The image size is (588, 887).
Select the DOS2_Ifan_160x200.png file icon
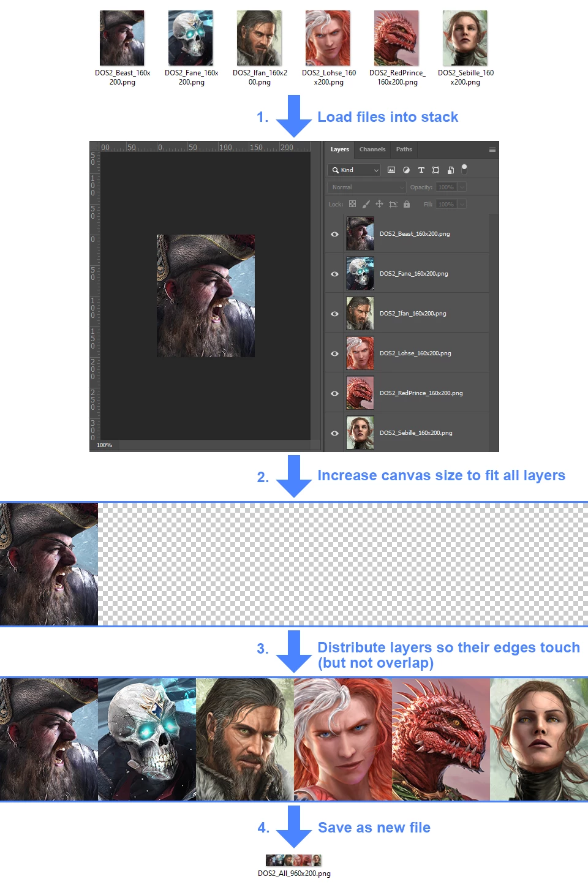click(259, 38)
